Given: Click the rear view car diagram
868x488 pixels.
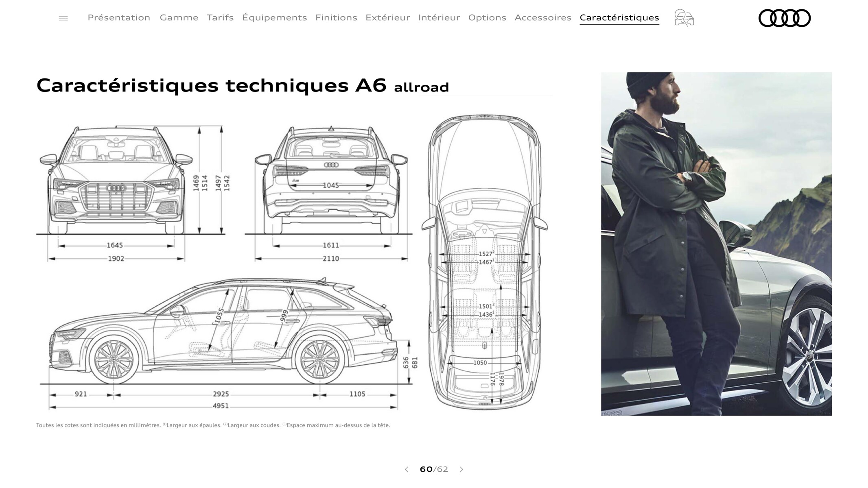Looking at the screenshot, I should pos(331,181).
